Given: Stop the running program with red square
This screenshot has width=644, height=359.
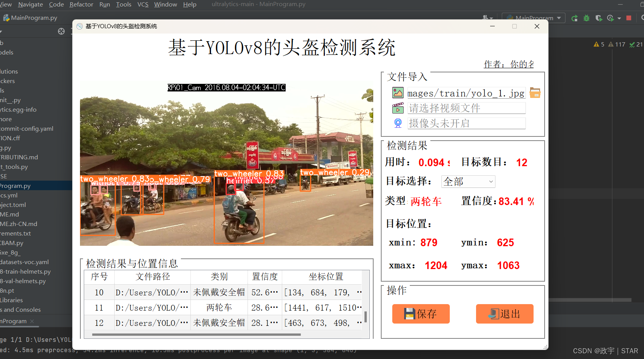Looking at the screenshot, I should click(629, 18).
